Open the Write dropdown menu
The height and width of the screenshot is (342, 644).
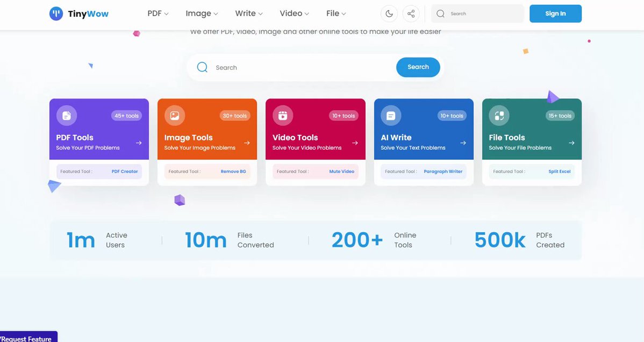(249, 14)
